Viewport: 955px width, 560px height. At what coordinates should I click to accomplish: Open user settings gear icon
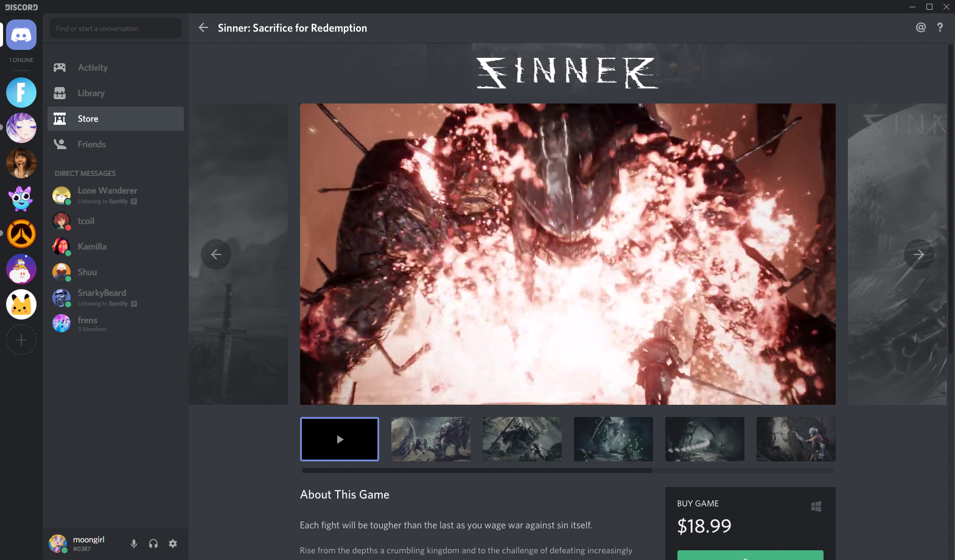[x=173, y=544]
